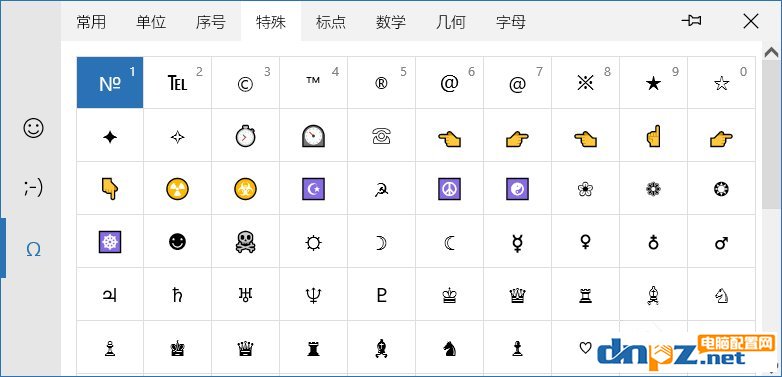The height and width of the screenshot is (377, 782).
Task: Select the white chess knight ♘
Action: tap(721, 295)
